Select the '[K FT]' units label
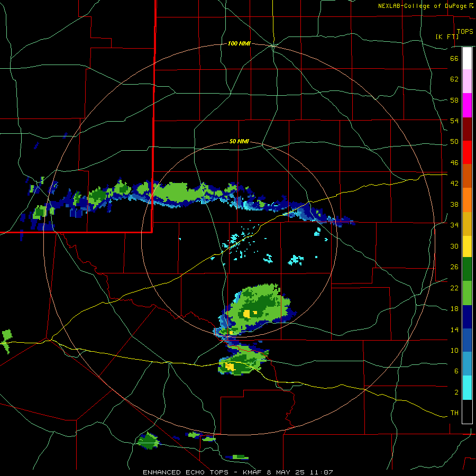The image size is (476, 476). tap(447, 37)
